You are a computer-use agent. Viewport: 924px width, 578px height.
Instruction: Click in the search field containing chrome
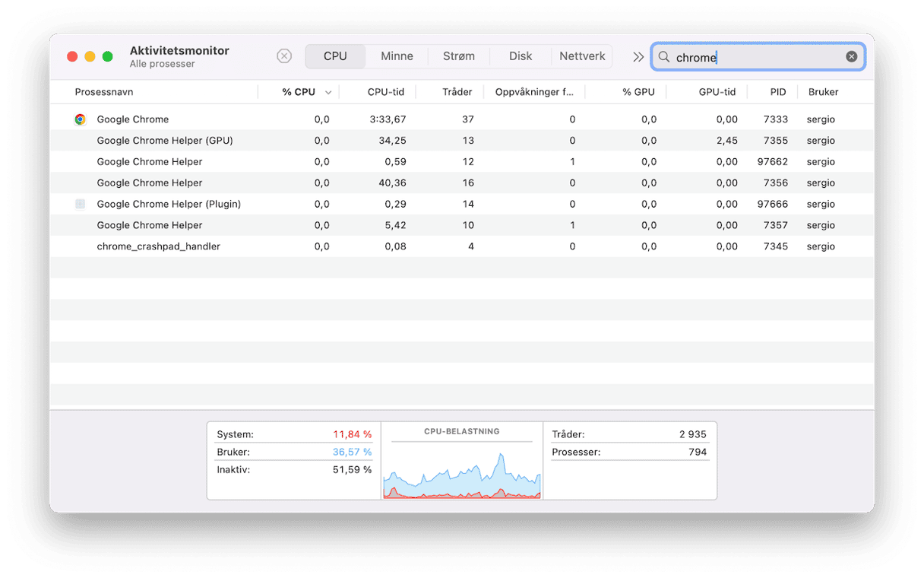coord(758,57)
